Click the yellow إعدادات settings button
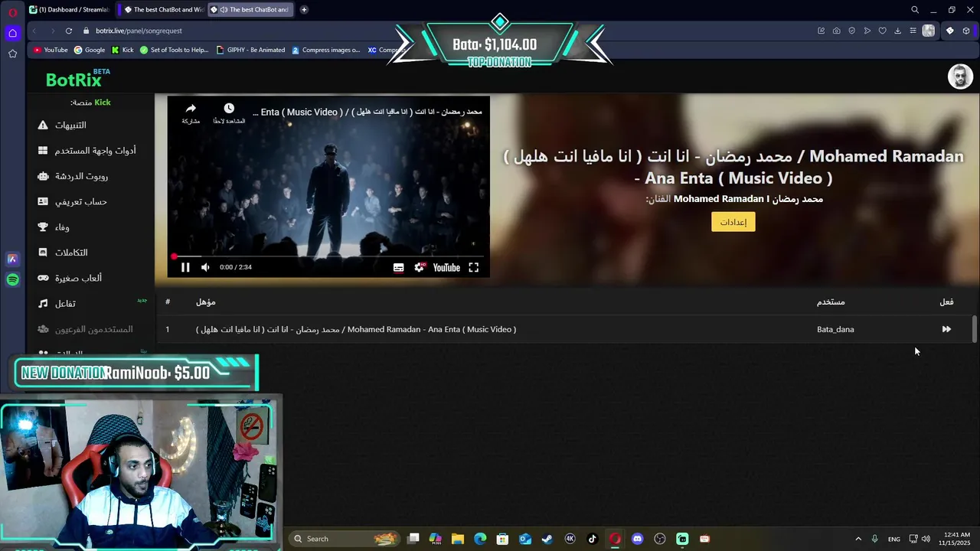 pos(733,222)
